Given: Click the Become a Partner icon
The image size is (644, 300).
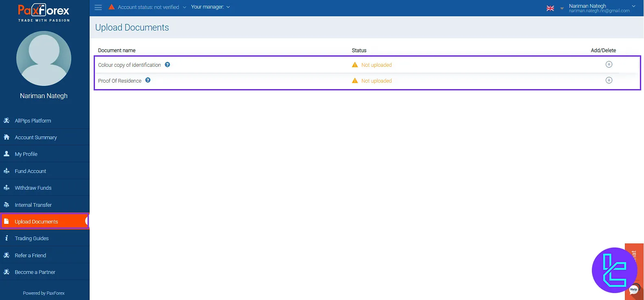Looking at the screenshot, I should (x=7, y=272).
